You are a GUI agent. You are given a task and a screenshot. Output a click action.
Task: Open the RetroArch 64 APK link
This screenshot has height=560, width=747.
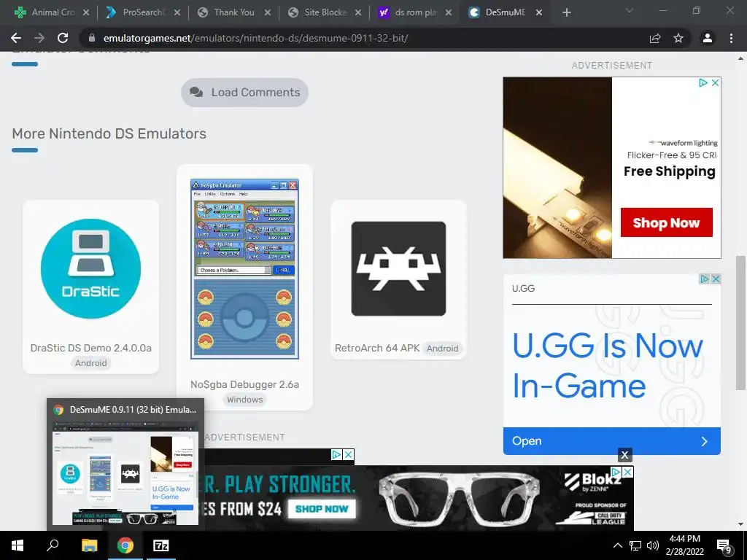coord(377,348)
